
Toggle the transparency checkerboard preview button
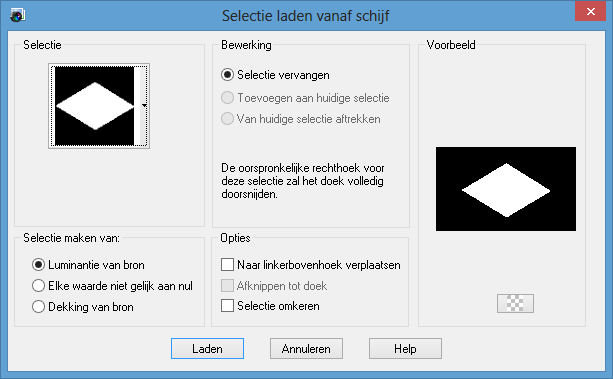(515, 303)
